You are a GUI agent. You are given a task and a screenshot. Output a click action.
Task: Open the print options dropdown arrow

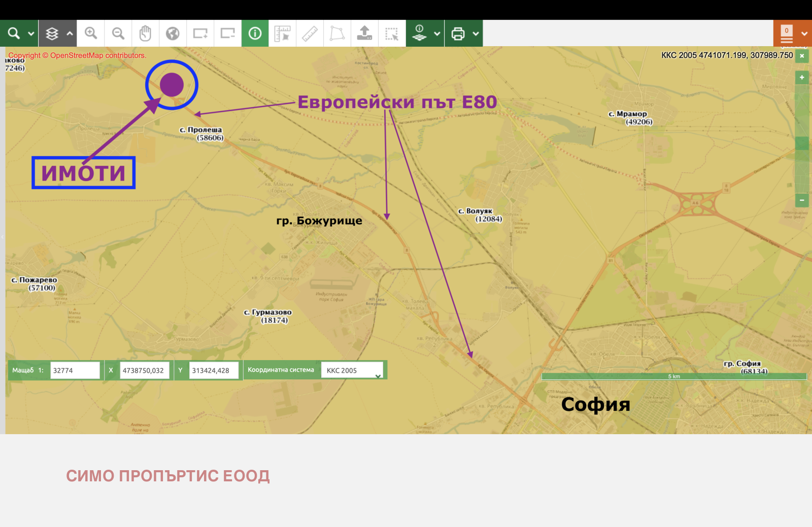click(x=476, y=34)
